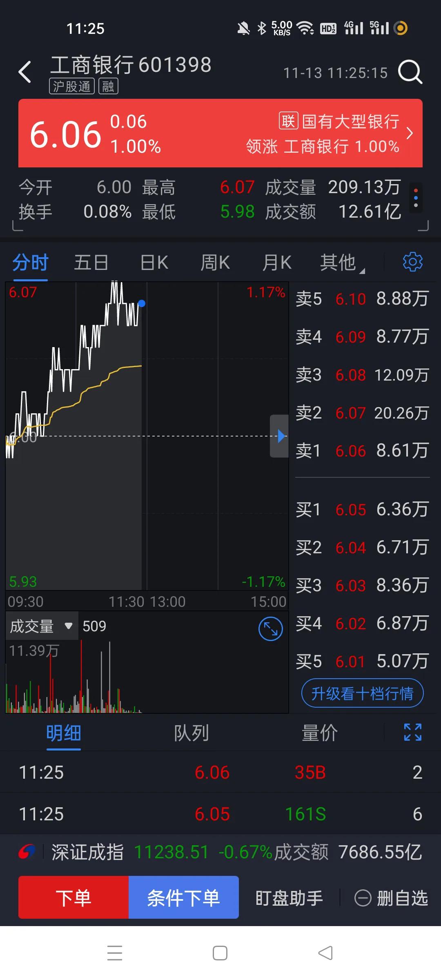Select 卖1 row at 6.06

[362, 450]
